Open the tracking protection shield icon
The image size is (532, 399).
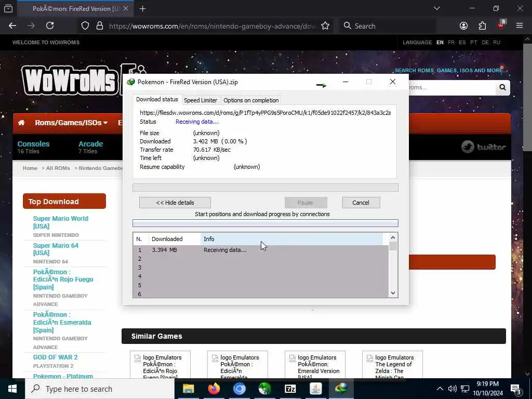(x=85, y=26)
